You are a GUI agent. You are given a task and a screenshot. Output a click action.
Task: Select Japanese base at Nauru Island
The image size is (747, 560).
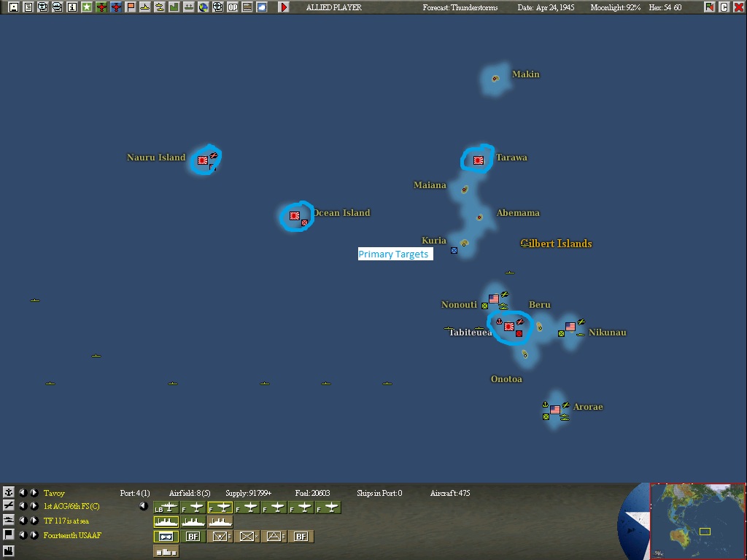[x=203, y=160]
